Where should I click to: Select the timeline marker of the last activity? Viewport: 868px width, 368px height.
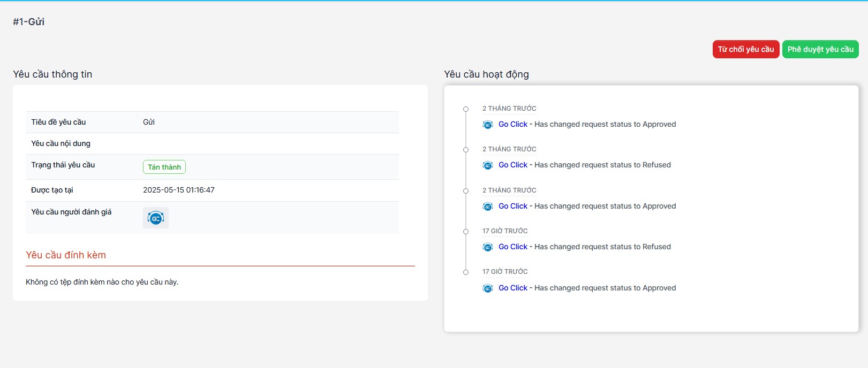click(x=466, y=272)
